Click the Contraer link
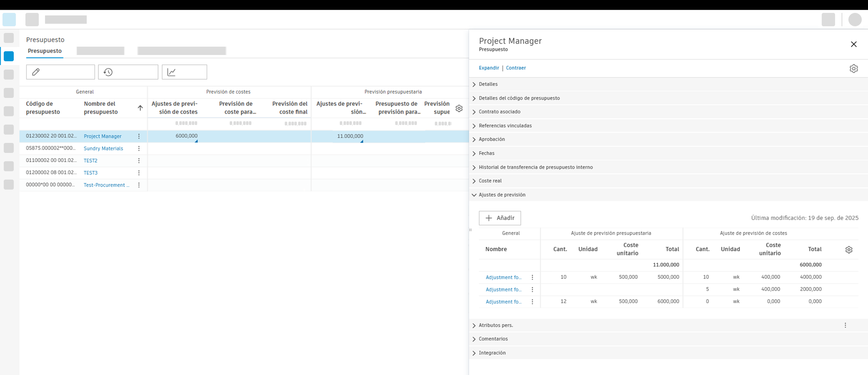 (516, 68)
